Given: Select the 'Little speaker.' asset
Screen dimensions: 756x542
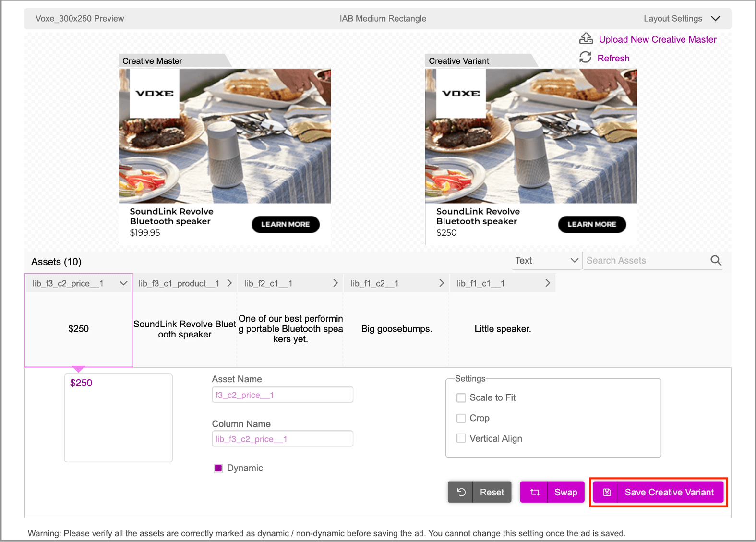Looking at the screenshot, I should point(503,329).
